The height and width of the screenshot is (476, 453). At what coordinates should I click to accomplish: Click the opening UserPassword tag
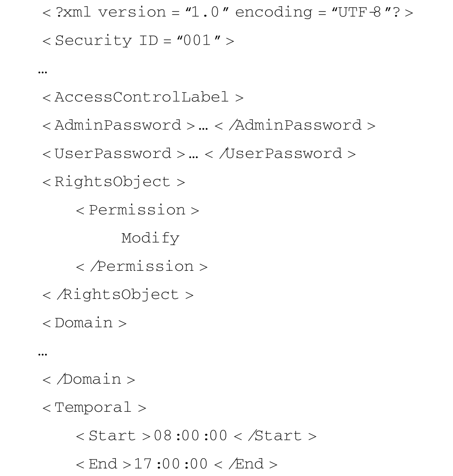[x=113, y=154]
